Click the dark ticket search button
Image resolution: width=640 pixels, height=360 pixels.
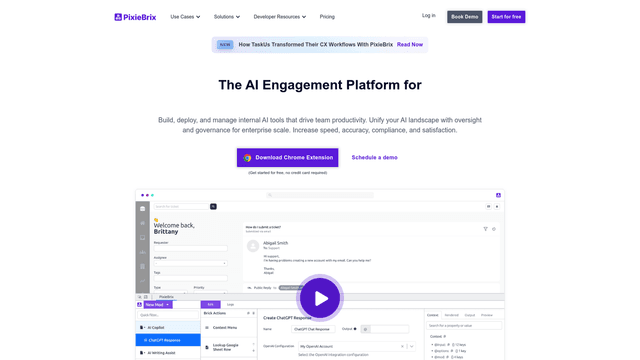pos(213,207)
